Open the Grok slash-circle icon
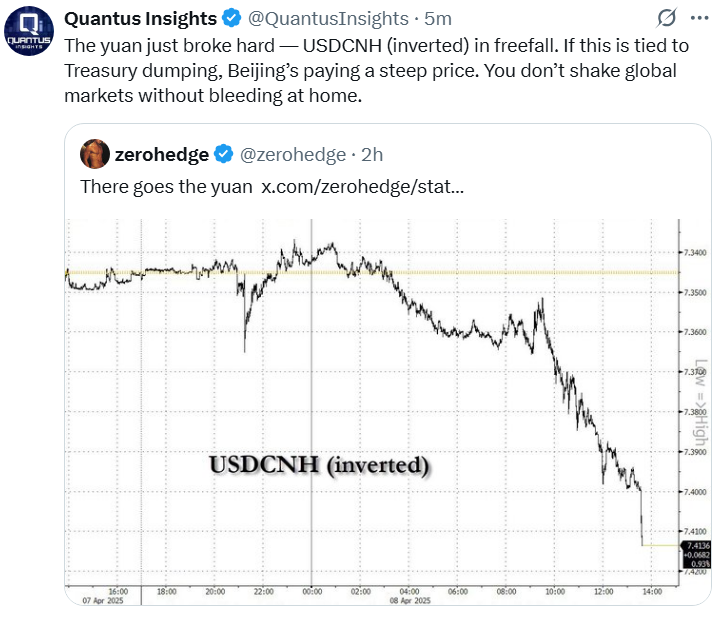The image size is (724, 617). pos(666,18)
